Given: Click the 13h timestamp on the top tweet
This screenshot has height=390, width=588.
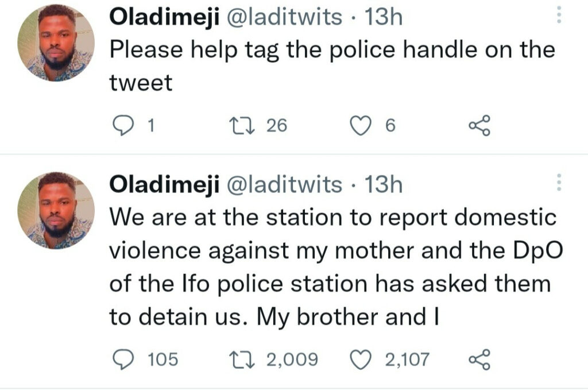Looking at the screenshot, I should (x=384, y=18).
